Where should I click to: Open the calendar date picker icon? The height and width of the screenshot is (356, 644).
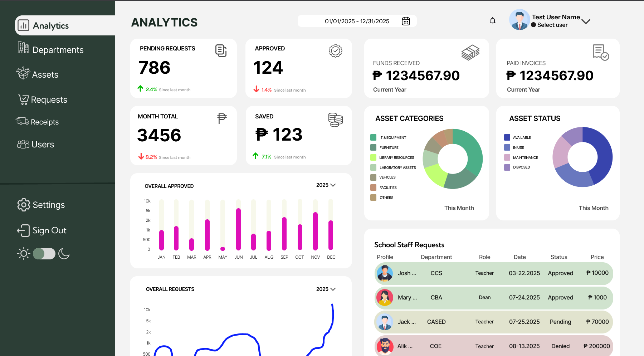click(x=406, y=21)
